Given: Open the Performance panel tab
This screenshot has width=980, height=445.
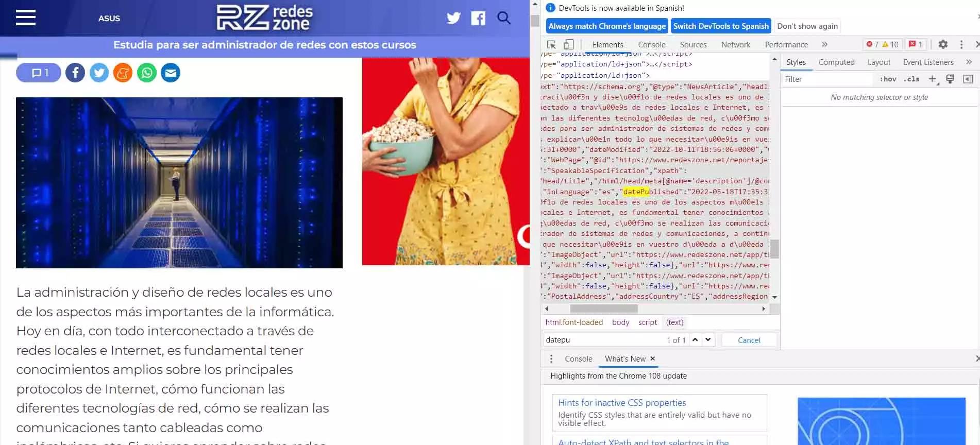Looking at the screenshot, I should (786, 44).
